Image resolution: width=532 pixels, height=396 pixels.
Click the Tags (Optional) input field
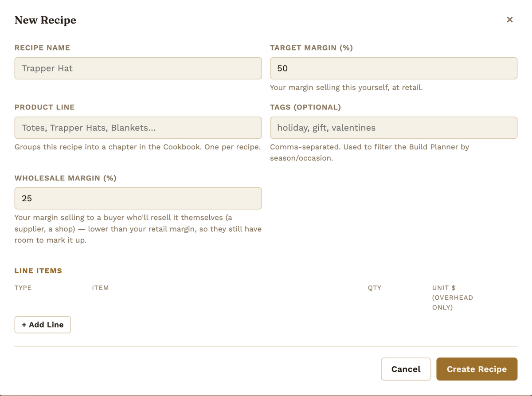[394, 128]
